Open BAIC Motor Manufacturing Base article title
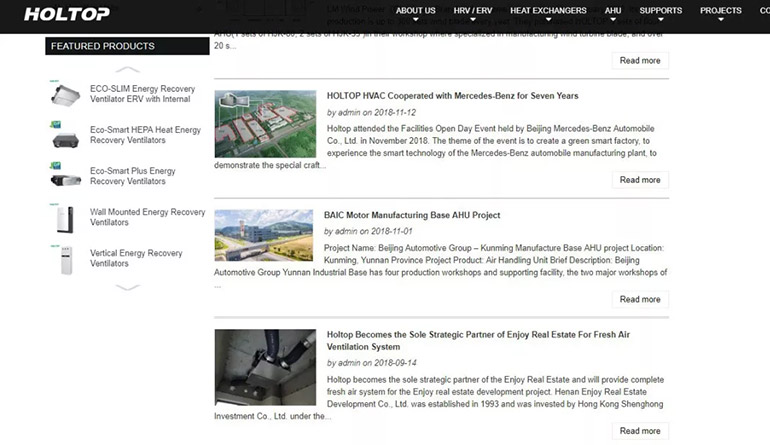770x445 pixels. coord(412,215)
